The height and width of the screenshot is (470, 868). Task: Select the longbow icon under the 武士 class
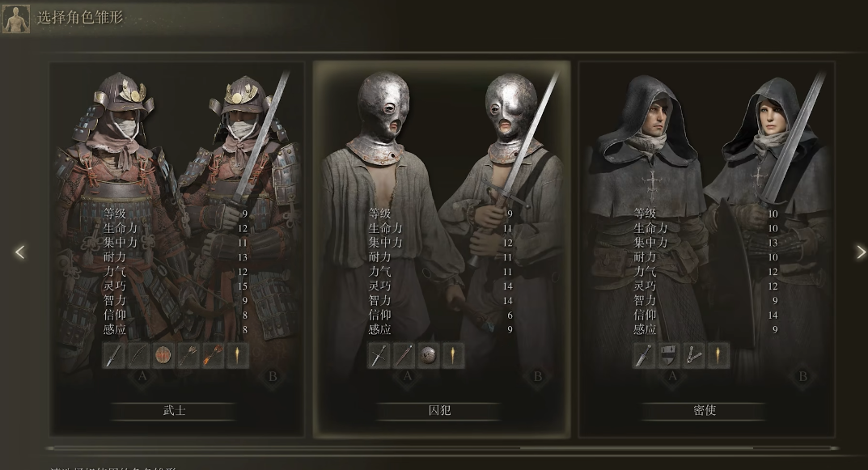point(138,355)
